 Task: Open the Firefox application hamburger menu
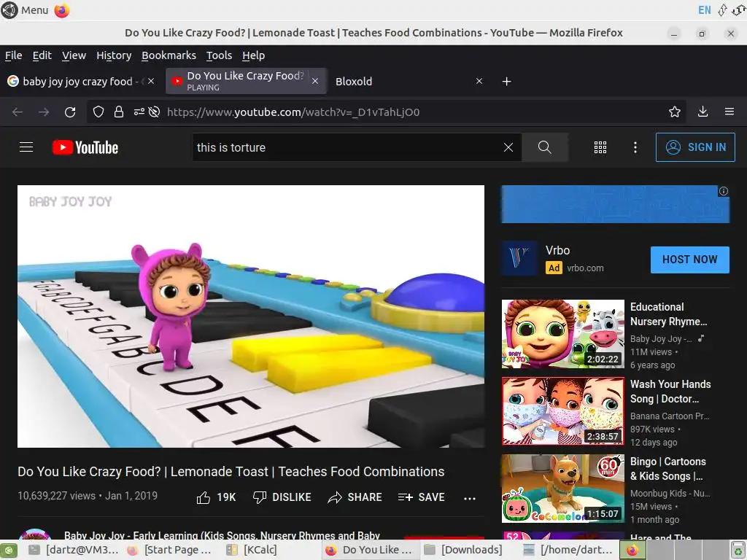click(729, 112)
